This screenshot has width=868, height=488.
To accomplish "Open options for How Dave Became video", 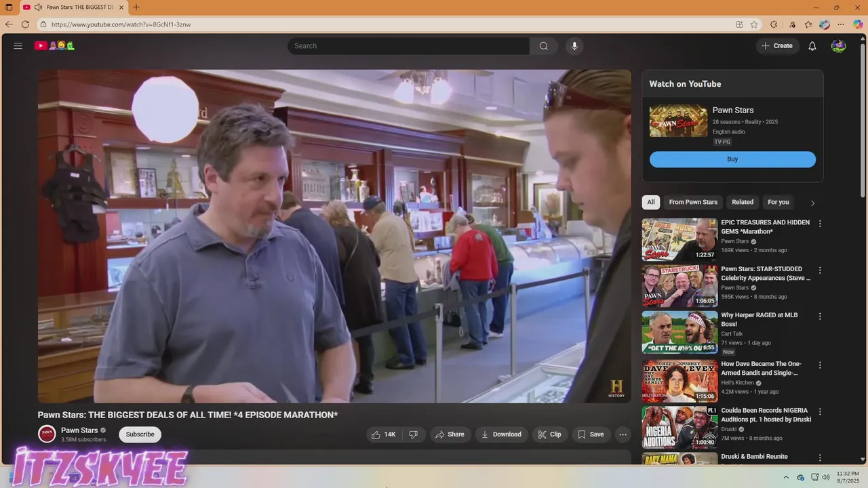I will pos(820,365).
